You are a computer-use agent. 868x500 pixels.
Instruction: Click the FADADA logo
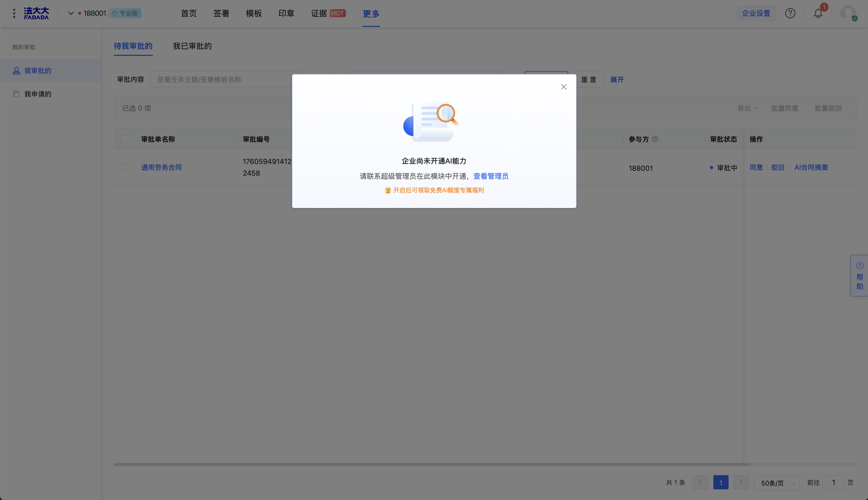pos(36,13)
